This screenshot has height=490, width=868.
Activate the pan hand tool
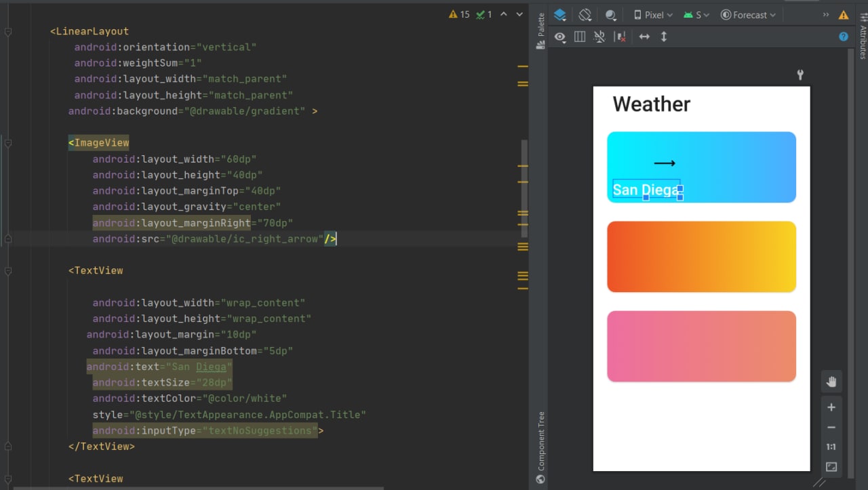831,382
